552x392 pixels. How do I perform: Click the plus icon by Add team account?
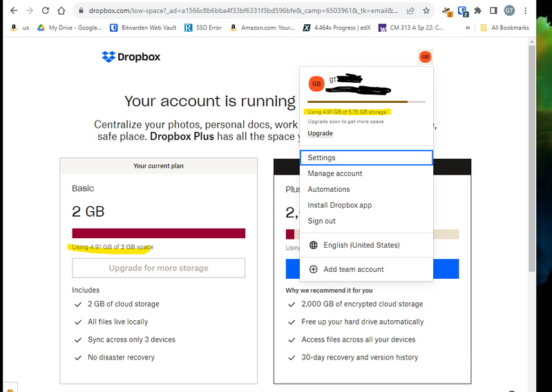[313, 269]
